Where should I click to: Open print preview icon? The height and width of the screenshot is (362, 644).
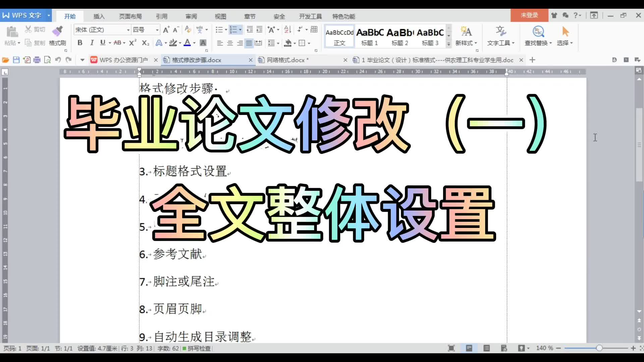click(47, 60)
